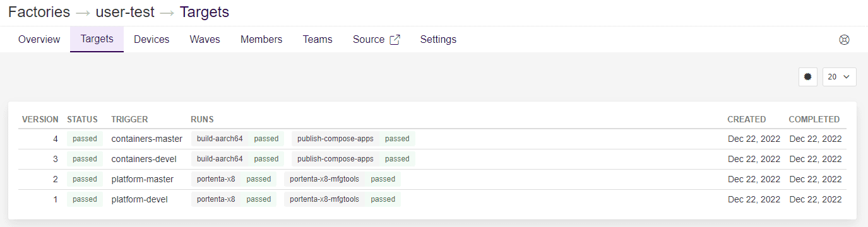Go to the Waves tab
The image size is (868, 227).
205,39
